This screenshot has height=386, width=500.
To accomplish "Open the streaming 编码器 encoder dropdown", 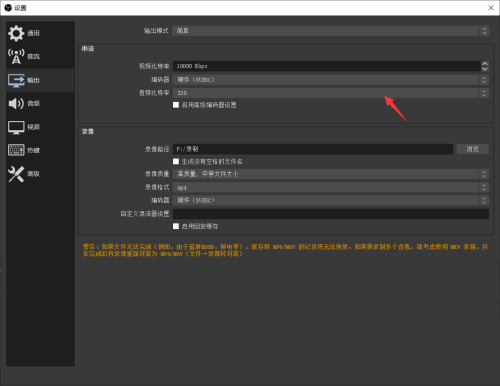I will pyautogui.click(x=330, y=80).
